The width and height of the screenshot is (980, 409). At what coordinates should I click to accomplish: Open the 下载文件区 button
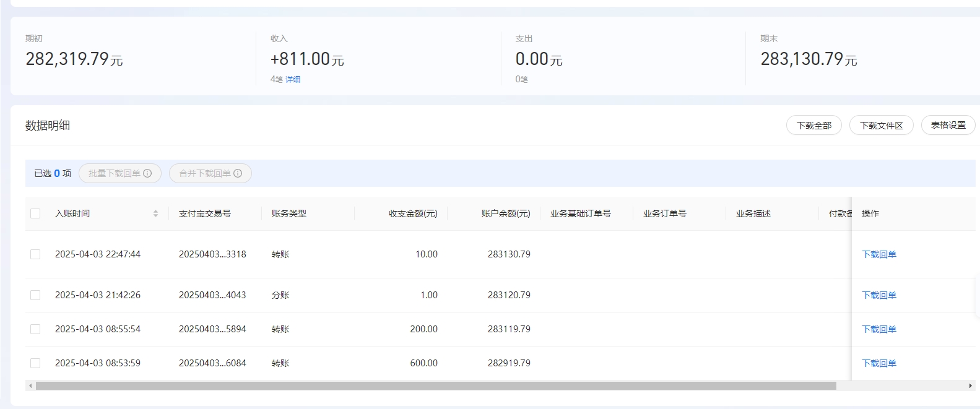881,125
